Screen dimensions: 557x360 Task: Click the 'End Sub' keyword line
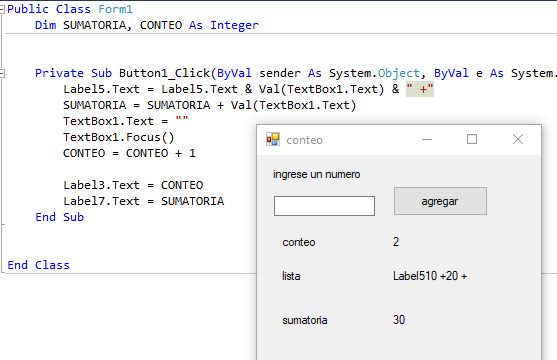coord(59,217)
